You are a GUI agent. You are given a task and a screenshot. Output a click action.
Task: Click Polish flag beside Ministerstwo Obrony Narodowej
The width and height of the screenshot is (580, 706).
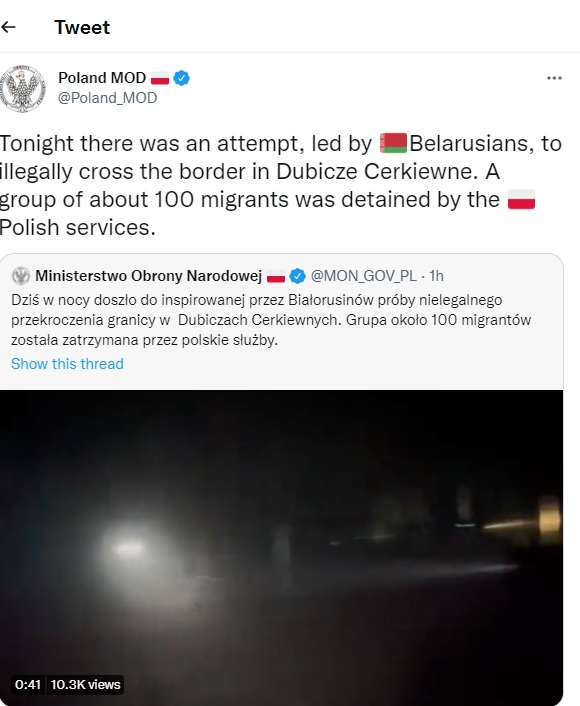(x=276, y=276)
